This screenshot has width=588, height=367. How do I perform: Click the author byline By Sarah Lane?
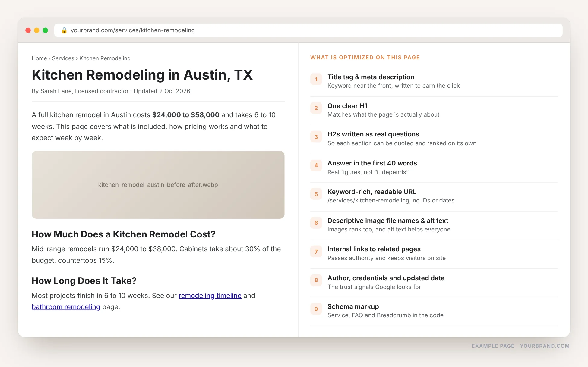point(52,91)
